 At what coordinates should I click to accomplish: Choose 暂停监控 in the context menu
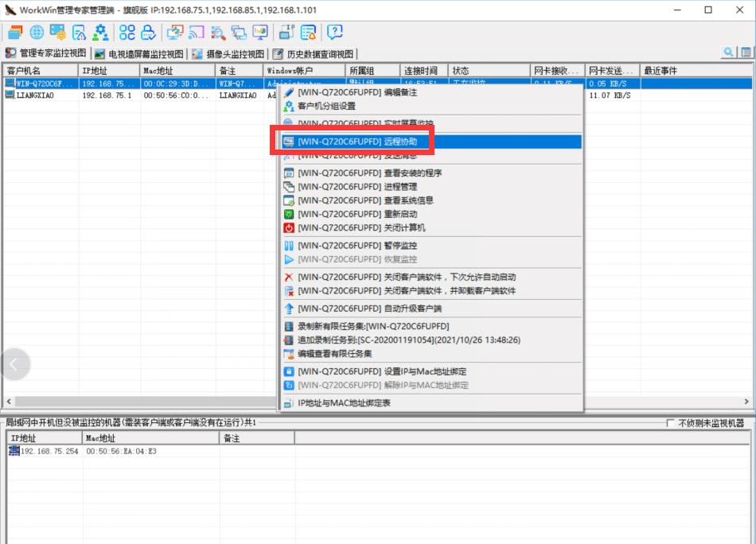431,246
